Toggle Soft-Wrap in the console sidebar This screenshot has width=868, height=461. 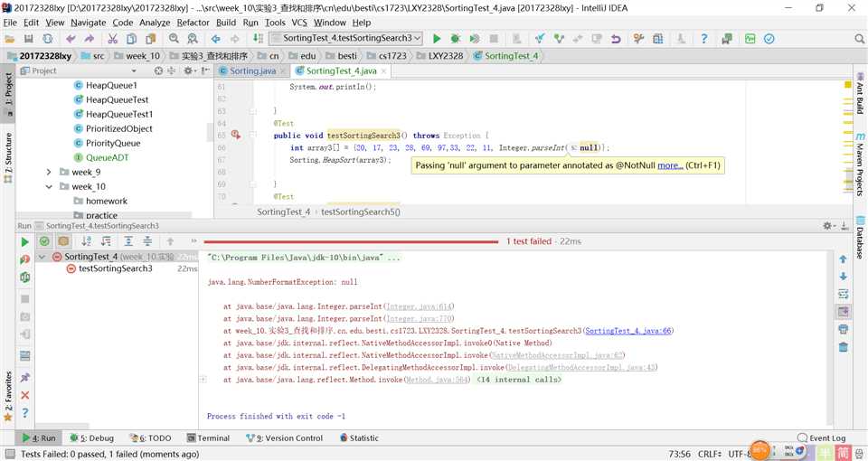pos(843,294)
